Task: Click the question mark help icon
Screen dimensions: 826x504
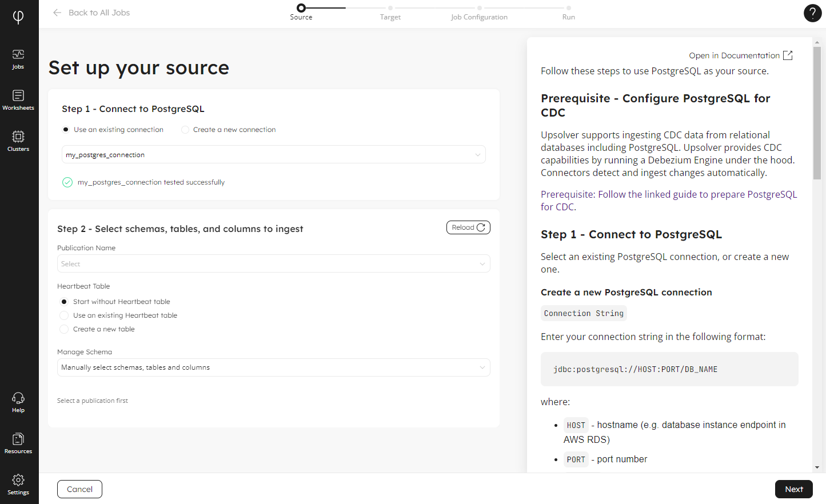Action: [x=812, y=13]
